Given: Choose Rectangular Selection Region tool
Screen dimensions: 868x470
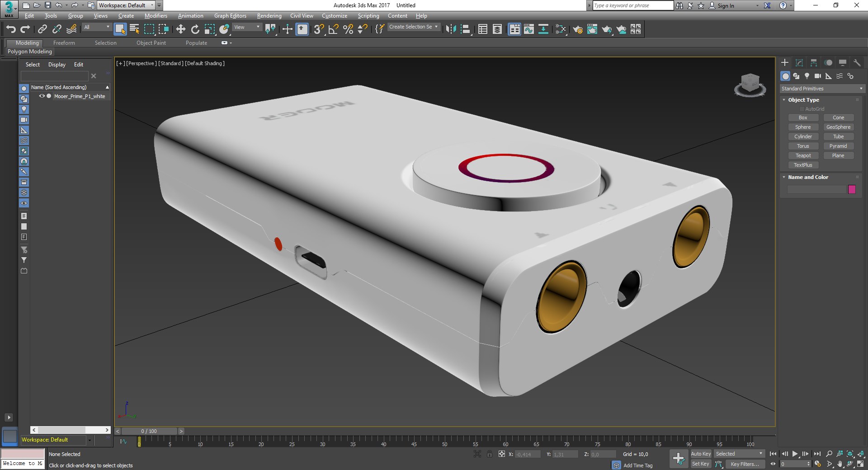Looking at the screenshot, I should (149, 29).
